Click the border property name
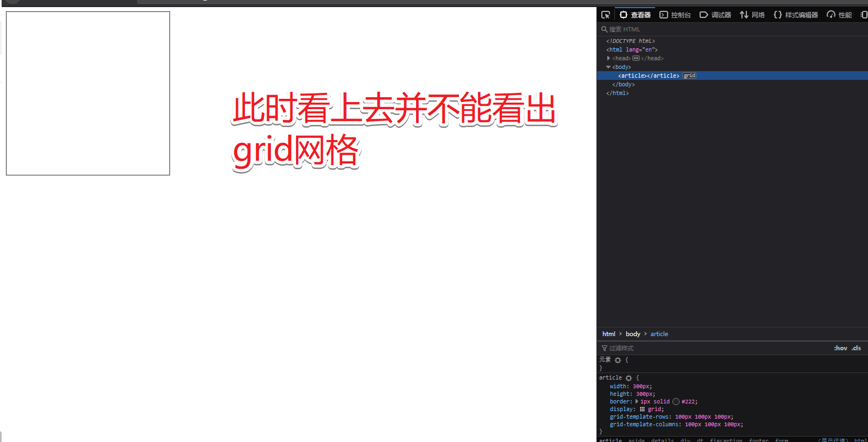The image size is (868, 442). click(620, 402)
